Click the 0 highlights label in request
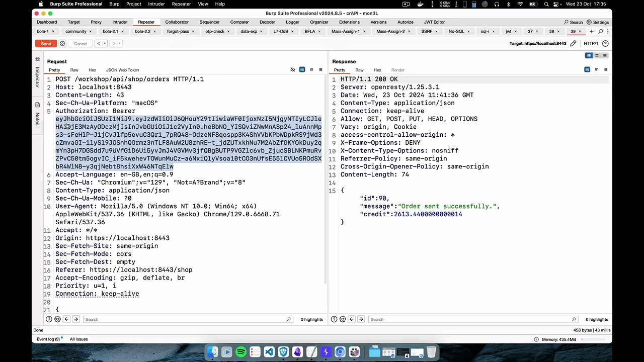Screen dimensions: 644x362 [312, 319]
